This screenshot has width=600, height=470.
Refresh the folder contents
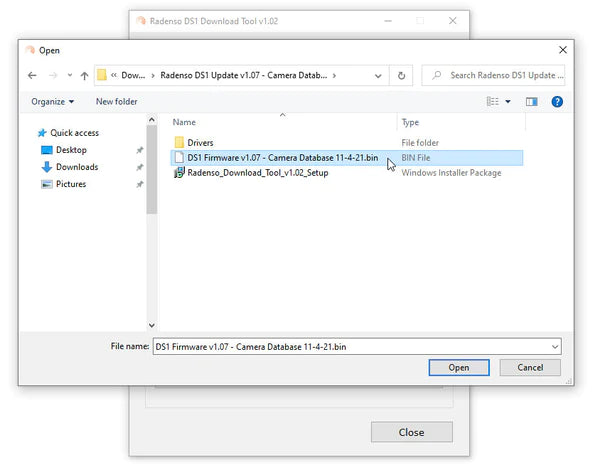401,76
